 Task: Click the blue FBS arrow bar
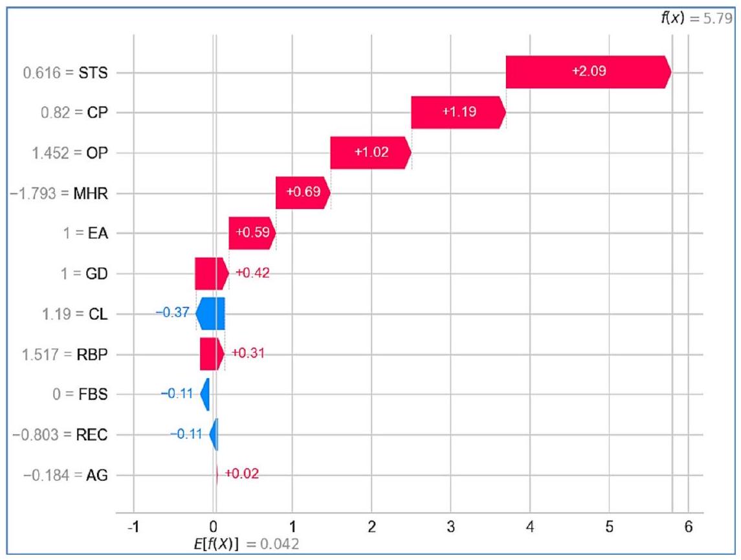pos(205,394)
